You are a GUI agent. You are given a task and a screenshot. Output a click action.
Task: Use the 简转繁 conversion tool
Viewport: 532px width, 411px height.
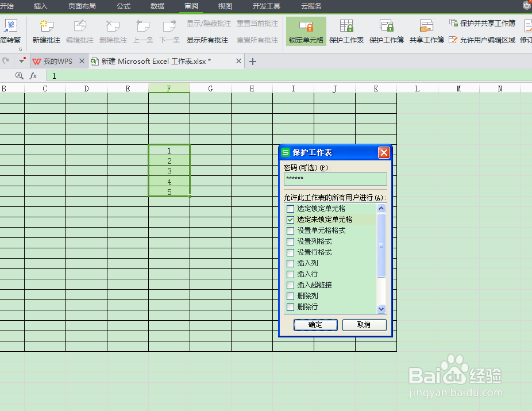pyautogui.click(x=10, y=31)
